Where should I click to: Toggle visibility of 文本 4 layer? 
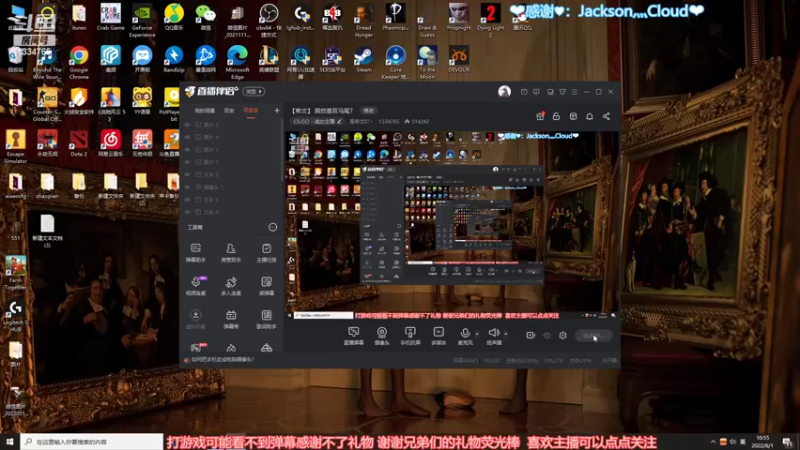click(x=187, y=212)
